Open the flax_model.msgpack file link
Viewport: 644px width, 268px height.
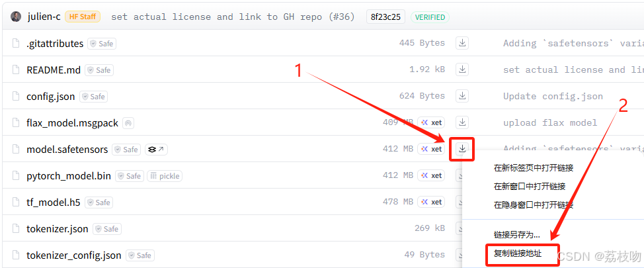click(72, 123)
